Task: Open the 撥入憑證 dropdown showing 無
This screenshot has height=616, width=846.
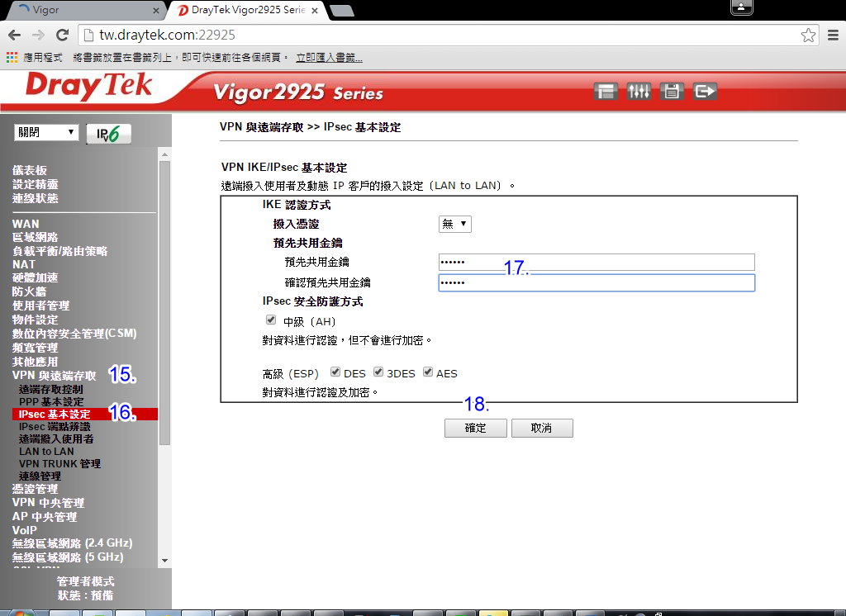Action: click(x=454, y=224)
